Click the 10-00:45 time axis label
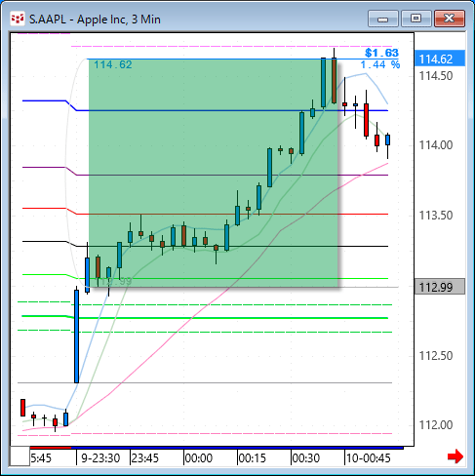475x476 pixels. [368, 458]
